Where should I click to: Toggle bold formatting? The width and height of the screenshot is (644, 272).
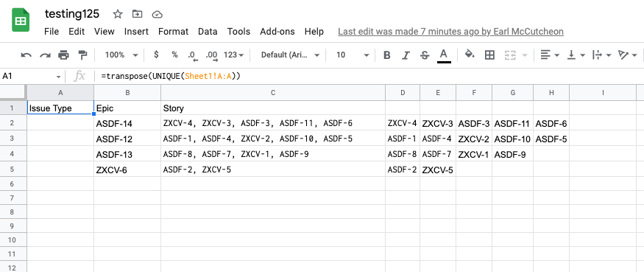pos(386,55)
